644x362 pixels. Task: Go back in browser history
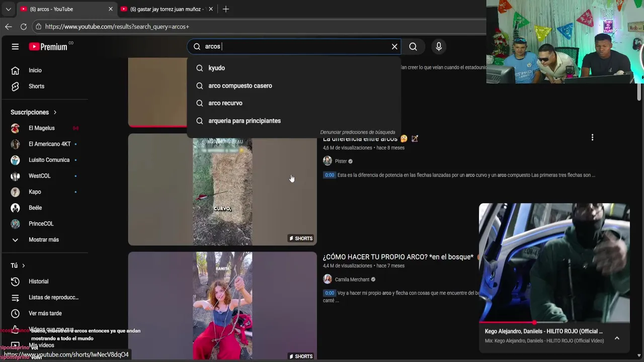(9, 27)
